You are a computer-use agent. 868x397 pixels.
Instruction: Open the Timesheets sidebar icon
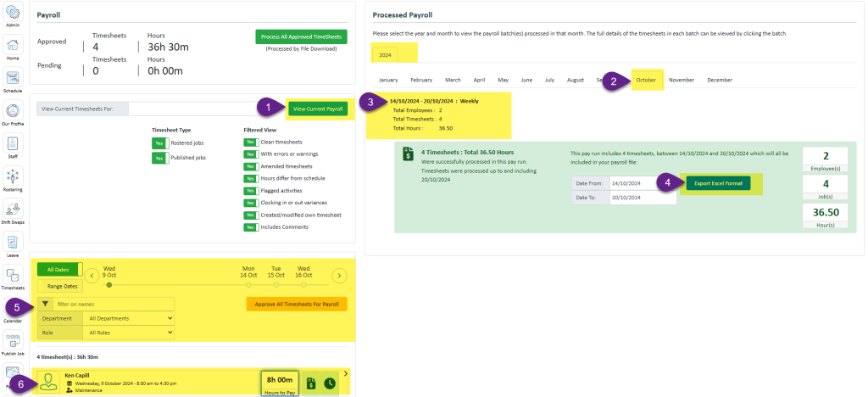point(14,273)
